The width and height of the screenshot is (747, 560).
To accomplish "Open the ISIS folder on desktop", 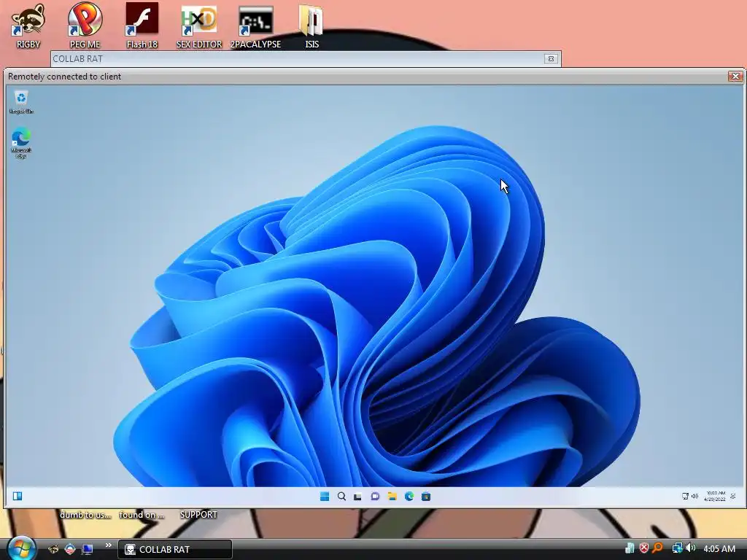I will coord(312,26).
